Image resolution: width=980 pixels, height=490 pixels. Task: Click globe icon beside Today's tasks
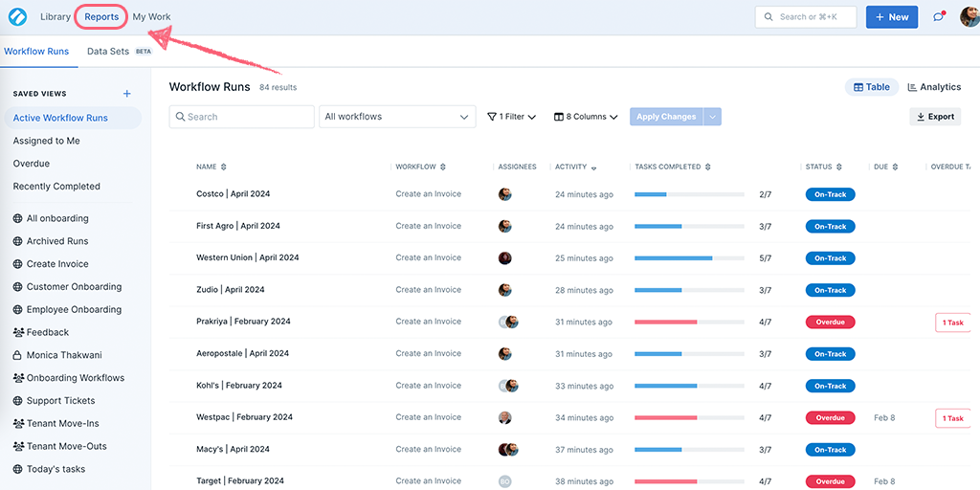click(x=17, y=469)
